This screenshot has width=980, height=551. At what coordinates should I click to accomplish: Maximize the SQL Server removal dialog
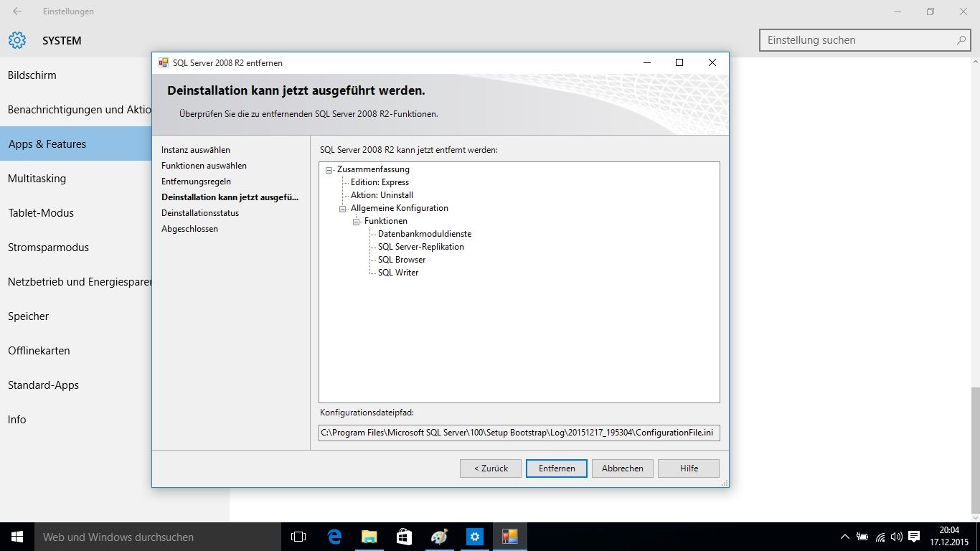click(679, 62)
